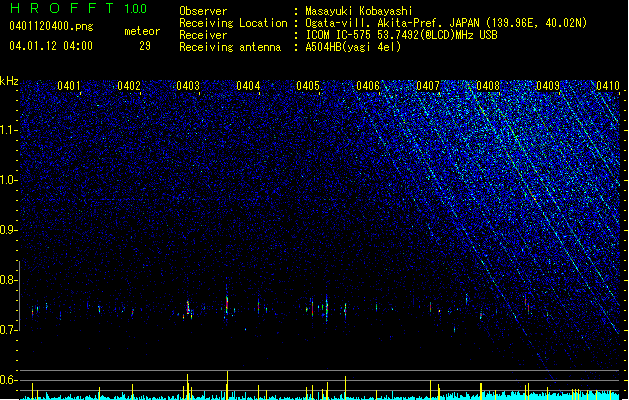This screenshot has width=629, height=400.
Task: Select the Ogata-vill. Akita-Pref. JAPAN location text
Action: pos(446,23)
